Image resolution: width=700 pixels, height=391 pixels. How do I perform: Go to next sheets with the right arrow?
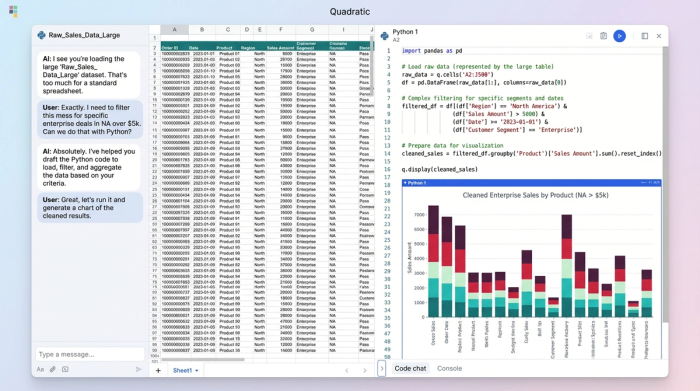[x=365, y=370]
